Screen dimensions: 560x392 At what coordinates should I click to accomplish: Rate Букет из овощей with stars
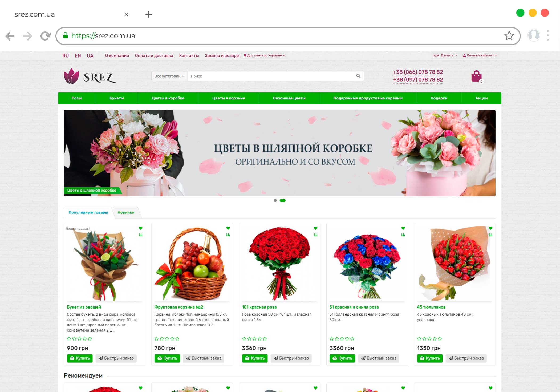tap(79, 339)
